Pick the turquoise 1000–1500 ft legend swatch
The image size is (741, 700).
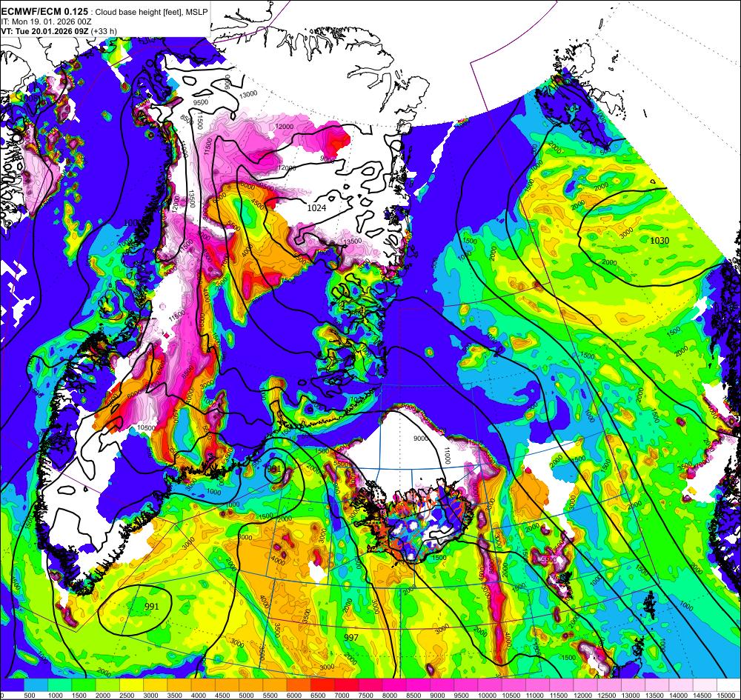coord(60,684)
